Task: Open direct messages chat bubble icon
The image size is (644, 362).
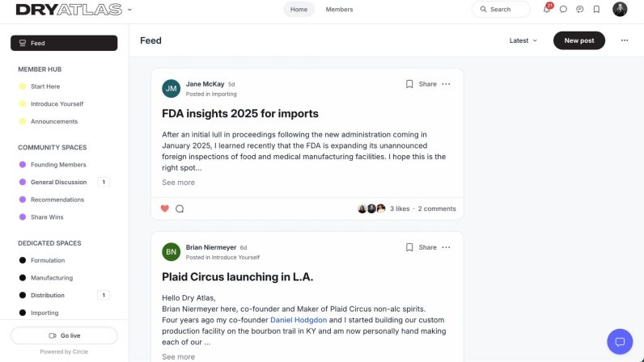Action: (563, 9)
